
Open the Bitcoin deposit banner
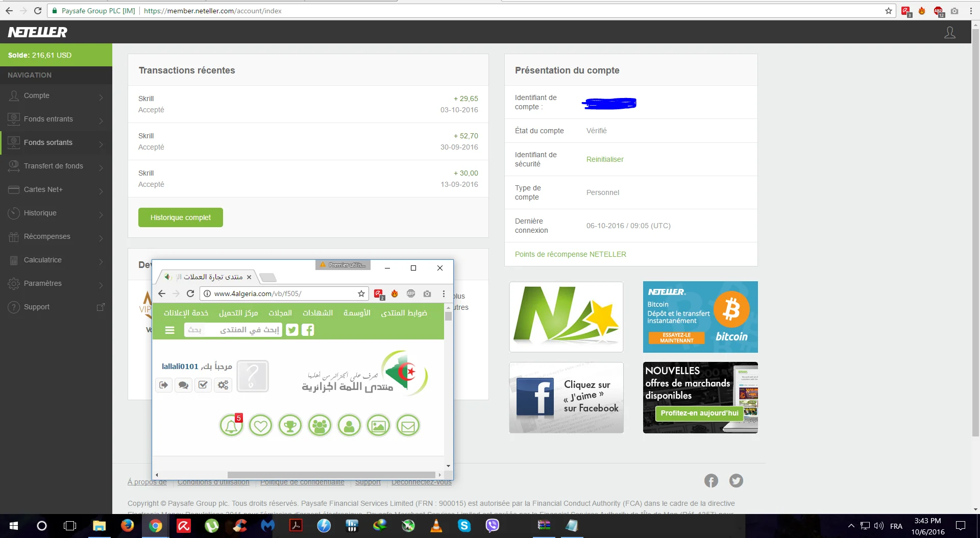pos(700,317)
